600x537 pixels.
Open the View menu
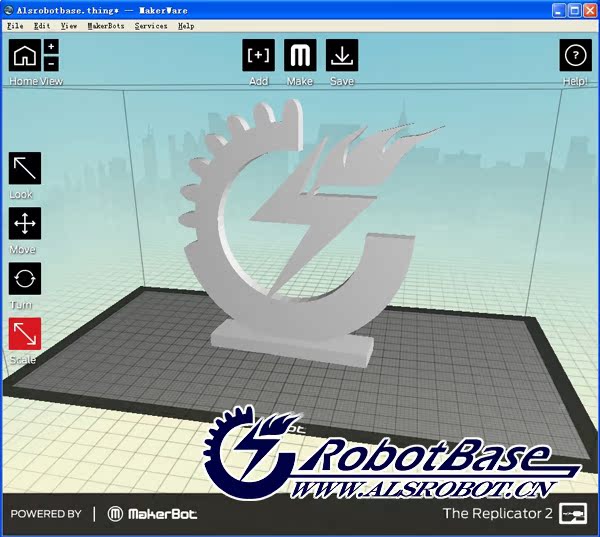point(69,26)
